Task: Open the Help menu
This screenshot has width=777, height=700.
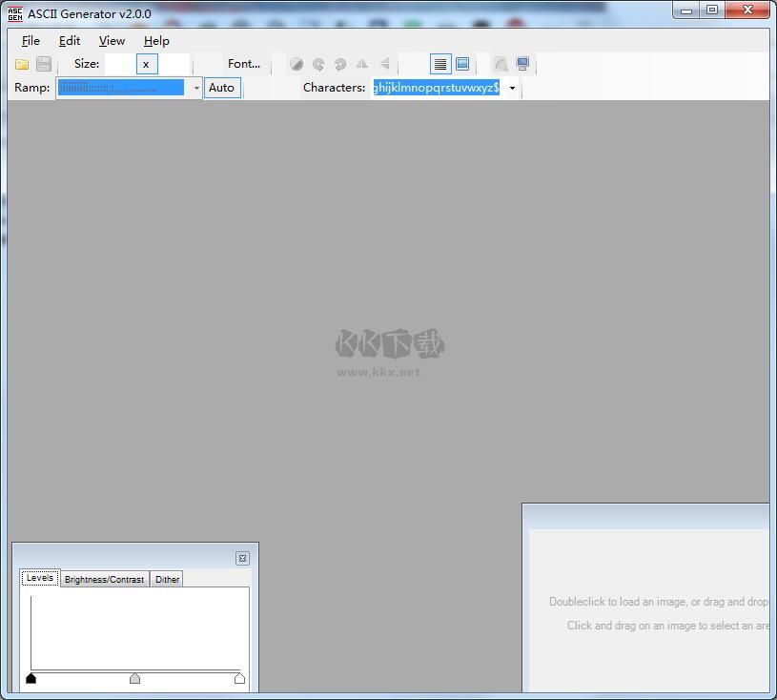Action: [156, 41]
